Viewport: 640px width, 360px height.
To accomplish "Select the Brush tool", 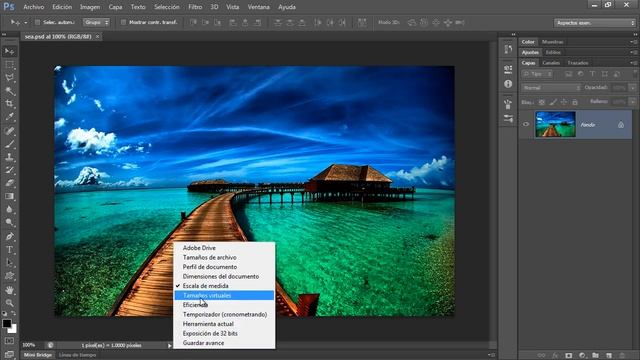I will tap(9, 144).
